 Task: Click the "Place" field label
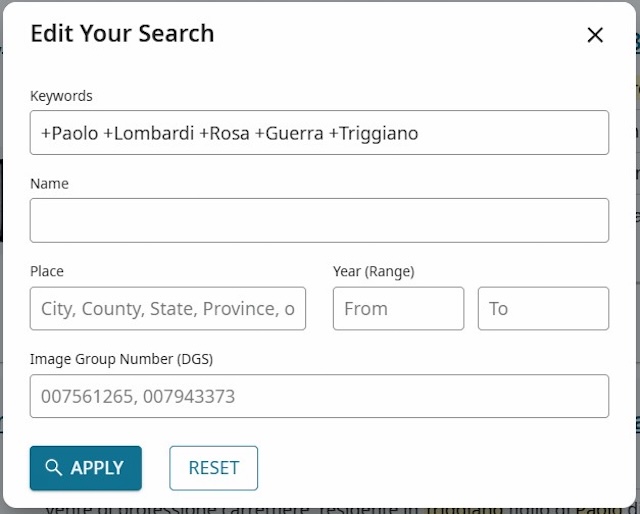pyautogui.click(x=47, y=271)
